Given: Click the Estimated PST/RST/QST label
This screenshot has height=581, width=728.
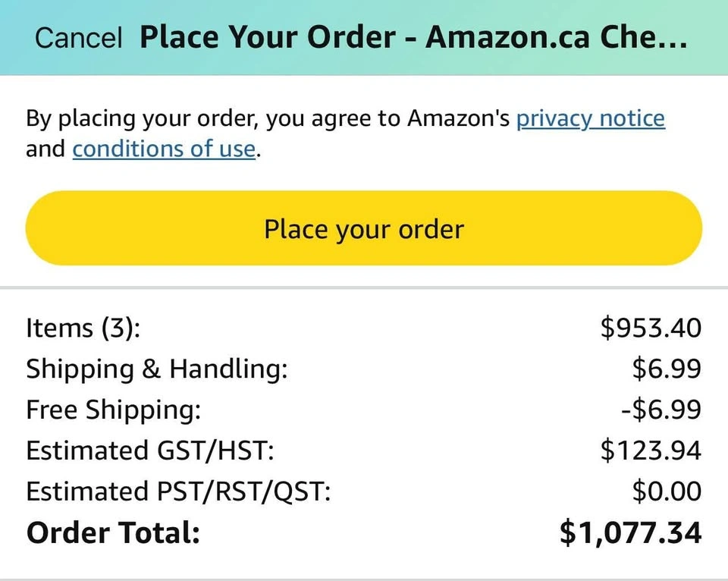Looking at the screenshot, I should point(178,491).
